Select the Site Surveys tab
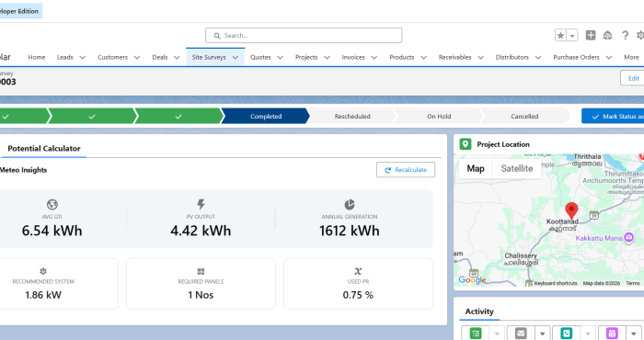 209,57
